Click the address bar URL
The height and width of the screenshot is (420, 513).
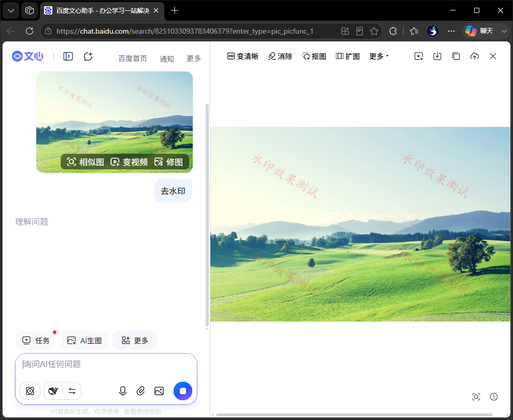coord(185,31)
